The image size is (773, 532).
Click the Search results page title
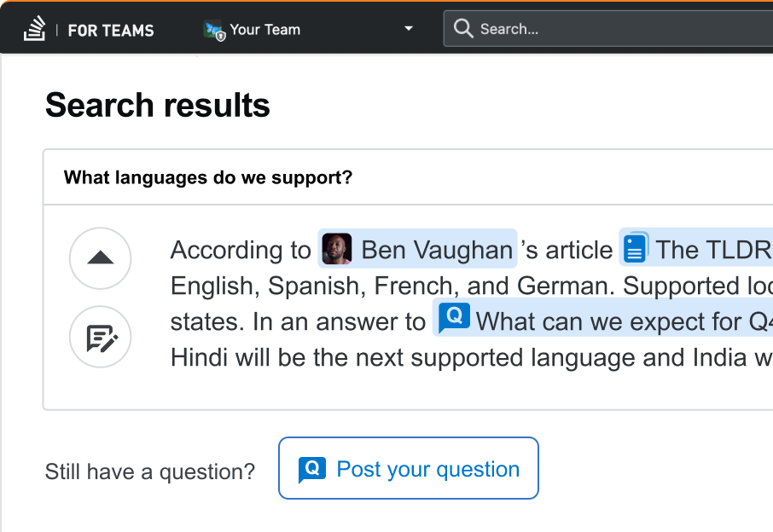coord(158,105)
